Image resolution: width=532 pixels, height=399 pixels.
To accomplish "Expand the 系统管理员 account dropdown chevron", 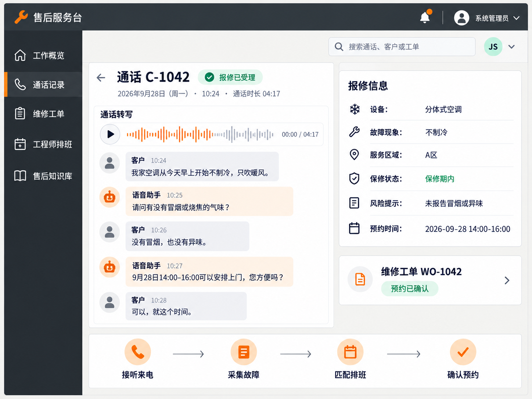I will 516,18.
